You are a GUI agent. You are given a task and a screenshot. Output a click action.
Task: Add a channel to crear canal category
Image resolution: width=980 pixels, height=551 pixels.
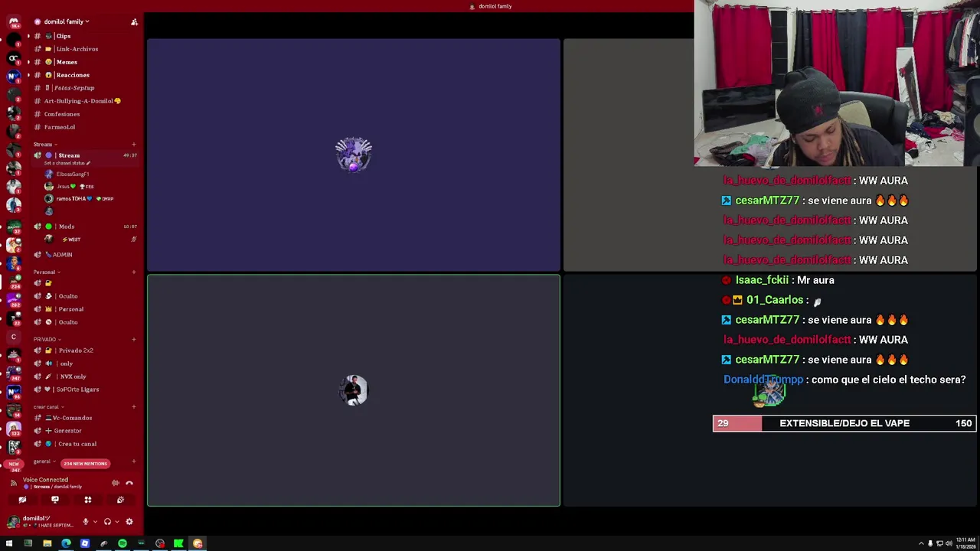click(134, 406)
